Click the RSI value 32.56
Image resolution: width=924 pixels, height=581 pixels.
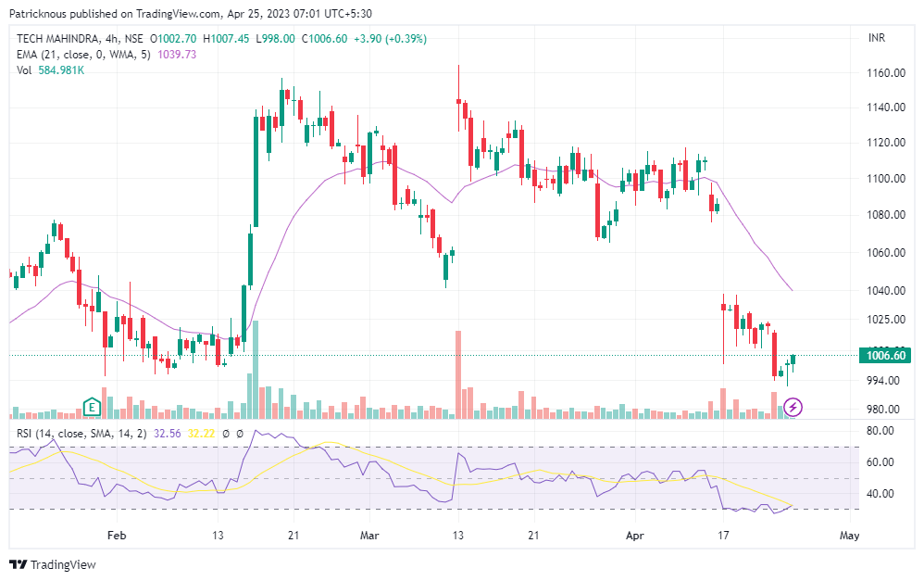point(168,434)
